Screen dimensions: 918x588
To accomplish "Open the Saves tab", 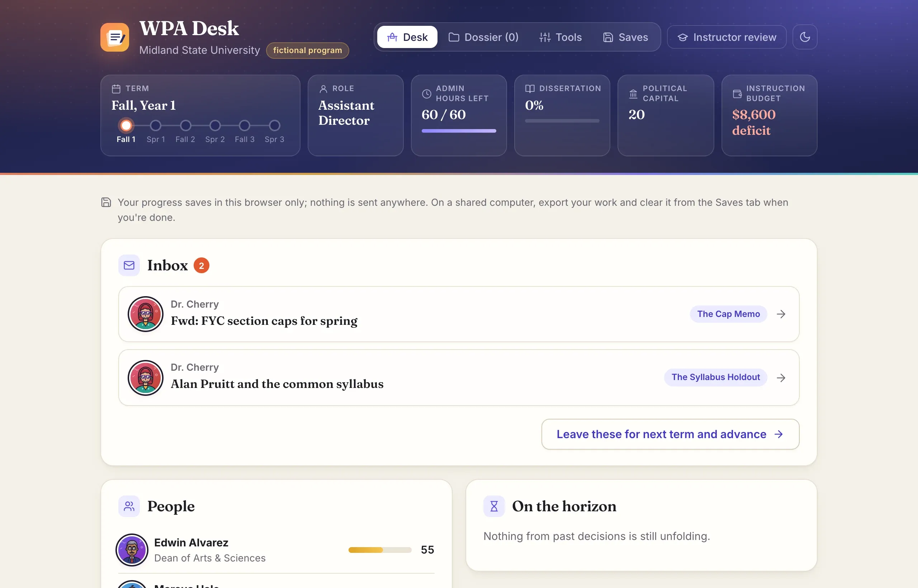I will (625, 37).
